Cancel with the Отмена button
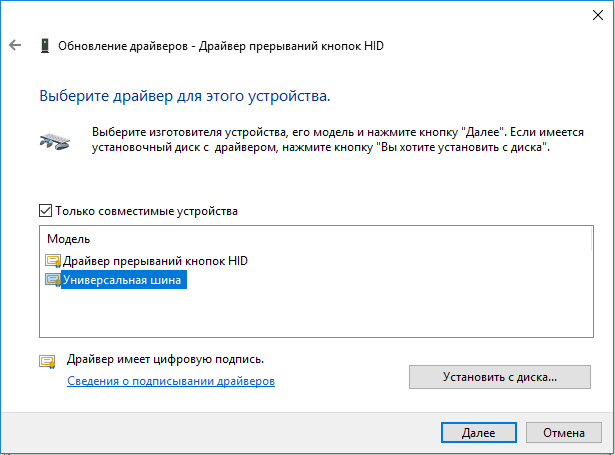The height and width of the screenshot is (455, 615). tap(563, 433)
